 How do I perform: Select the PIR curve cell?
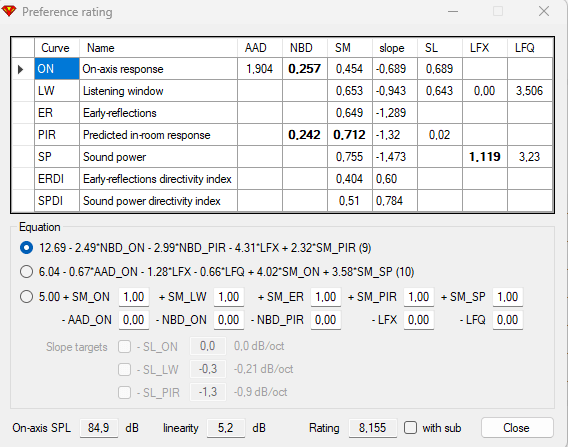(57, 135)
